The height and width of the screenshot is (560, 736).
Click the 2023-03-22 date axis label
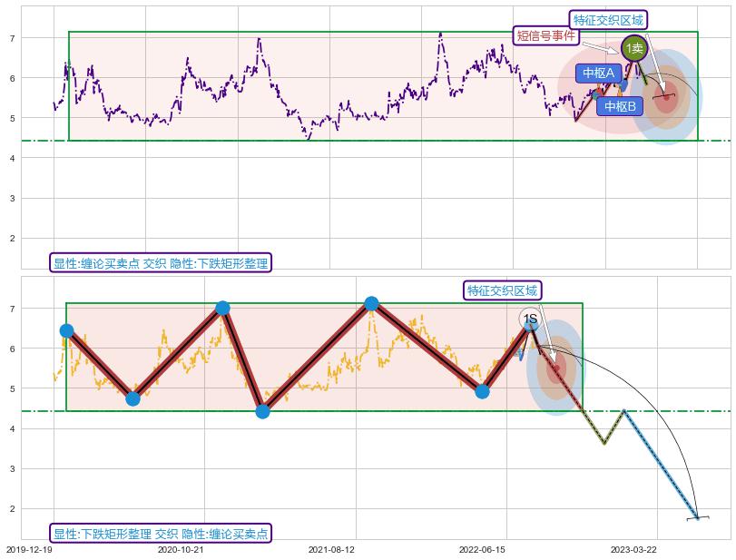[x=633, y=549]
